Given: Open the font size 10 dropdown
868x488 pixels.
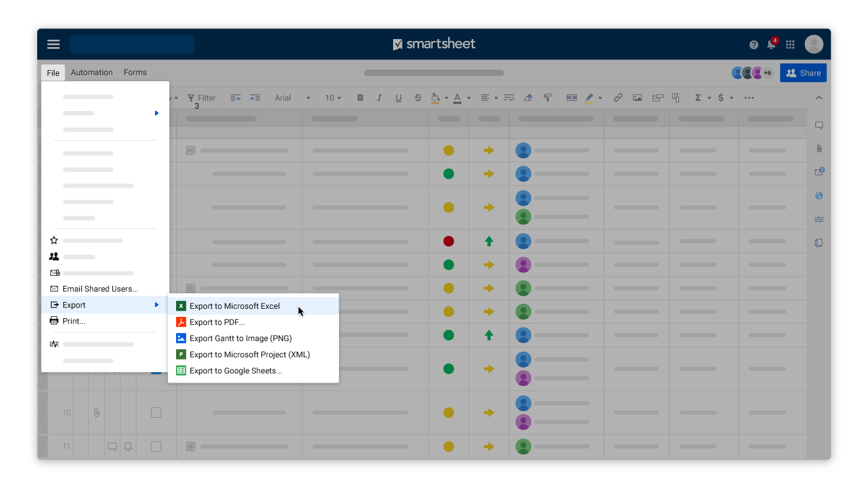Looking at the screenshot, I should pos(334,98).
